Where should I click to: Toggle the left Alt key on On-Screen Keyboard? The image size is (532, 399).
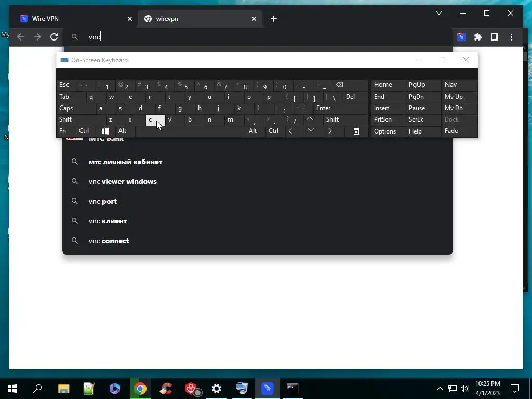point(125,131)
